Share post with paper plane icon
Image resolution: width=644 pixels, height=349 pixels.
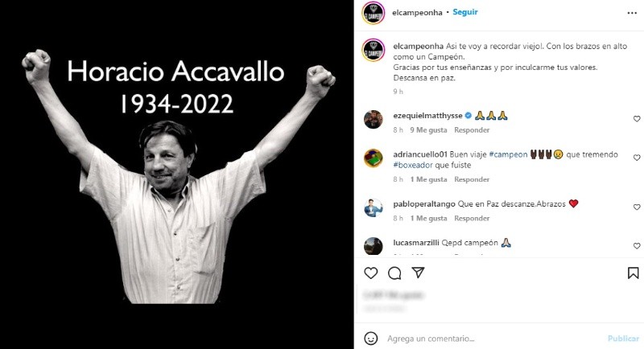point(418,273)
